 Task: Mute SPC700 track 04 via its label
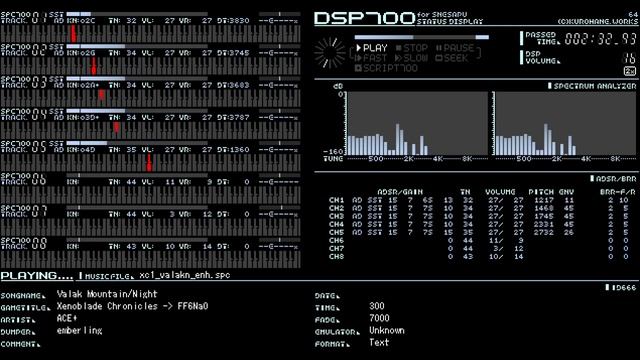(24, 114)
